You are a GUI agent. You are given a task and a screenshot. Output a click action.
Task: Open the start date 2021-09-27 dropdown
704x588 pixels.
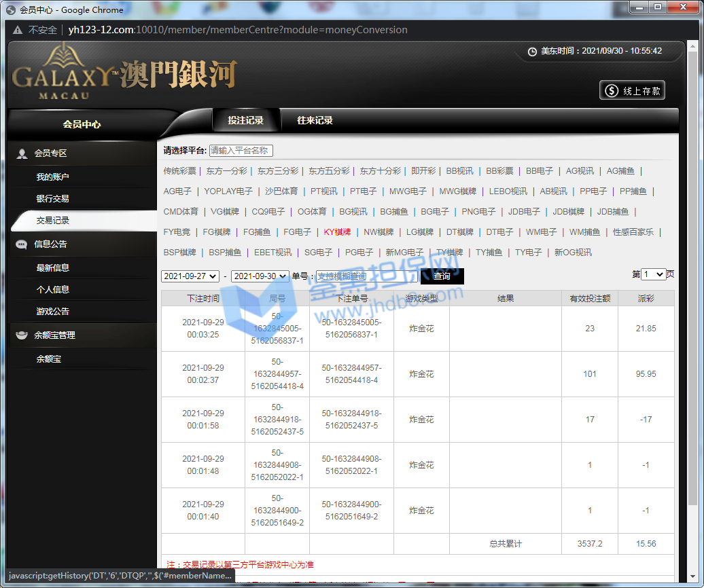coord(190,276)
